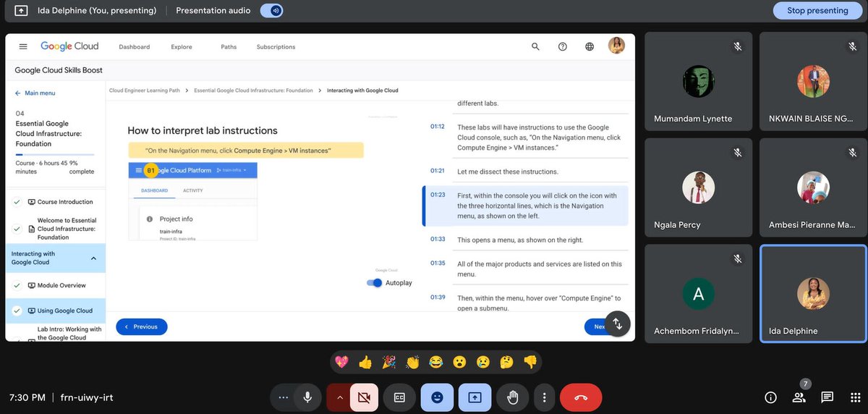Send the crying face emoji reaction
This screenshot has width=868, height=414.
point(482,362)
